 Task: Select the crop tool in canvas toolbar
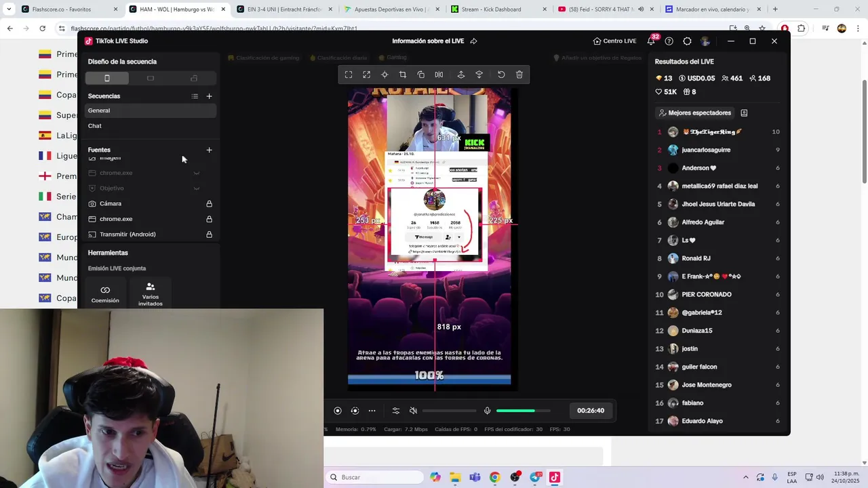point(403,75)
